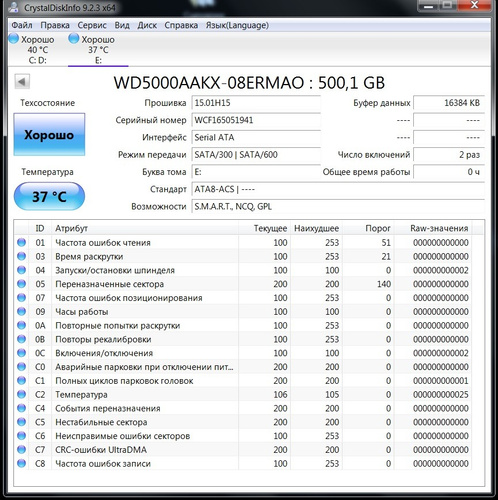Click the transfer mode field SATA/300 | SATA/600
The height and width of the screenshot is (500, 498).
click(256, 155)
